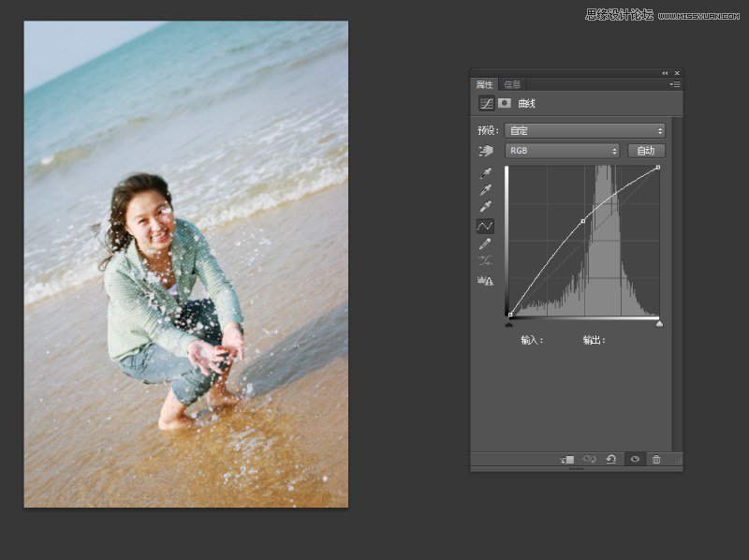The image size is (749, 560).
Task: Toggle view previous state icon
Action: tap(589, 461)
